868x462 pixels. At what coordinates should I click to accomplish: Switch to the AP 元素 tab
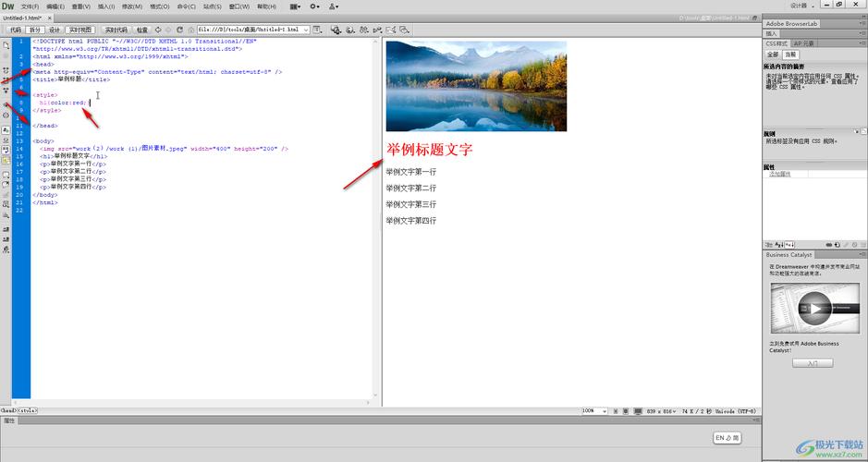click(x=803, y=43)
